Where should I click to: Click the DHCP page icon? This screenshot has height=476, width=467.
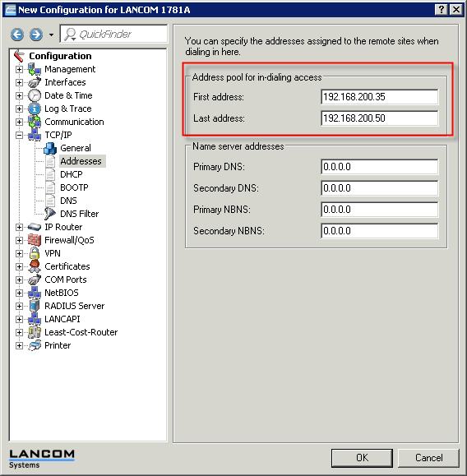tap(50, 174)
